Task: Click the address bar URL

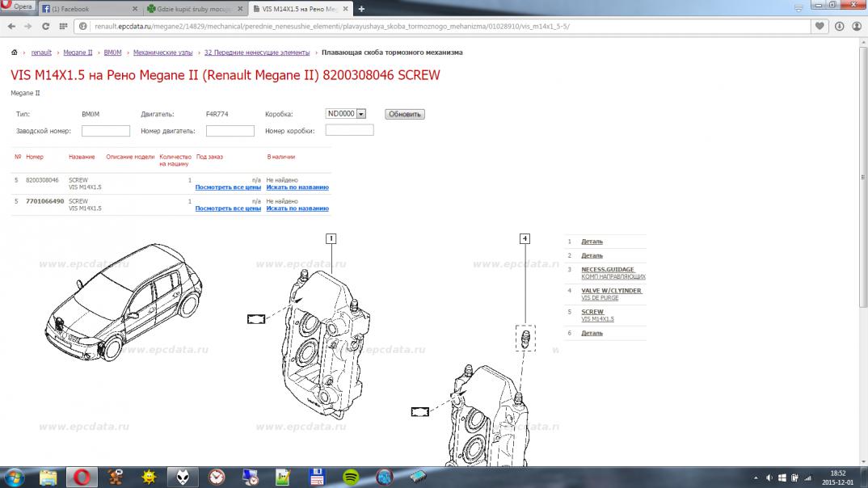Action: tap(332, 26)
